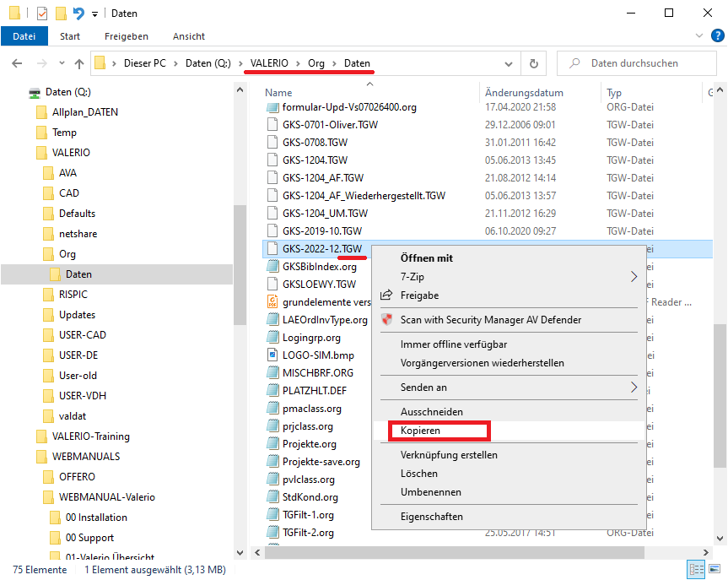Image resolution: width=728 pixels, height=580 pixels.
Task: Open the address bar history dropdown
Action: point(508,63)
